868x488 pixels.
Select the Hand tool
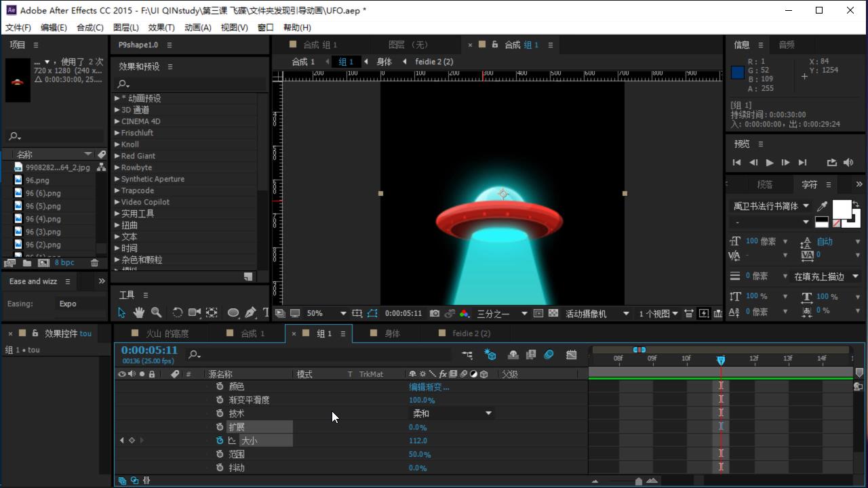click(139, 312)
